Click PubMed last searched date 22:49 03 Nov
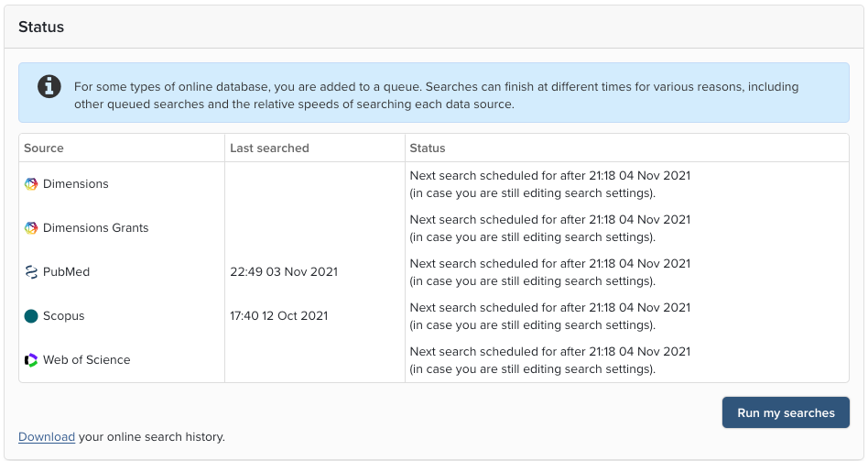The width and height of the screenshot is (868, 461). [284, 272]
